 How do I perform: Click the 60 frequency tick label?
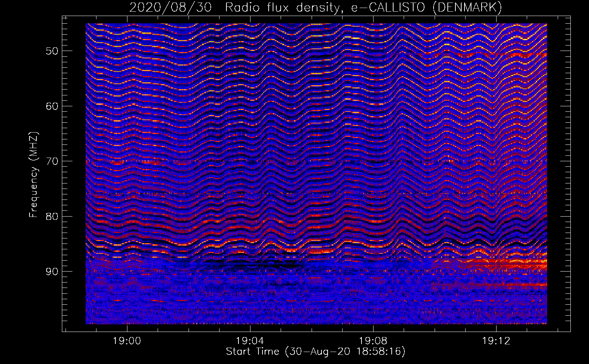pyautogui.click(x=52, y=106)
